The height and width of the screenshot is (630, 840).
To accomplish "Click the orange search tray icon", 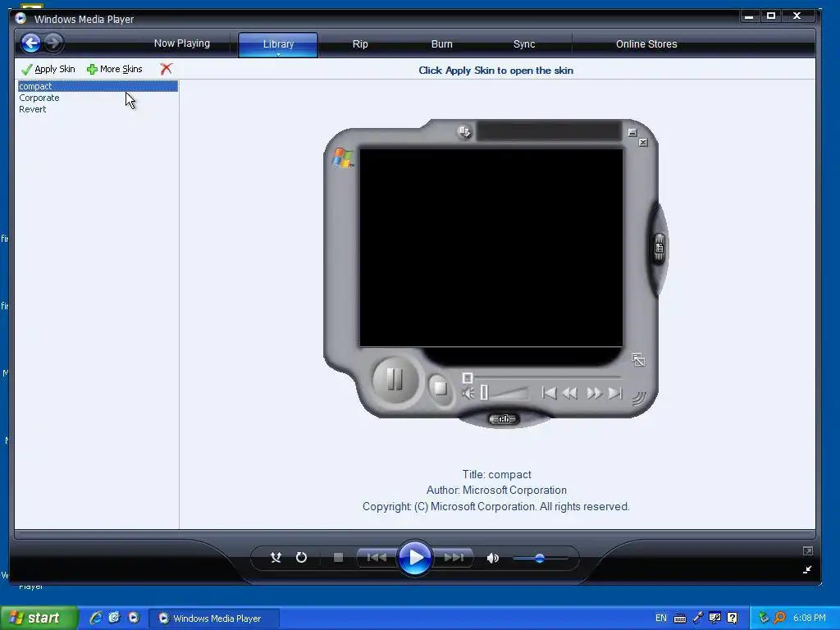I will (779, 618).
